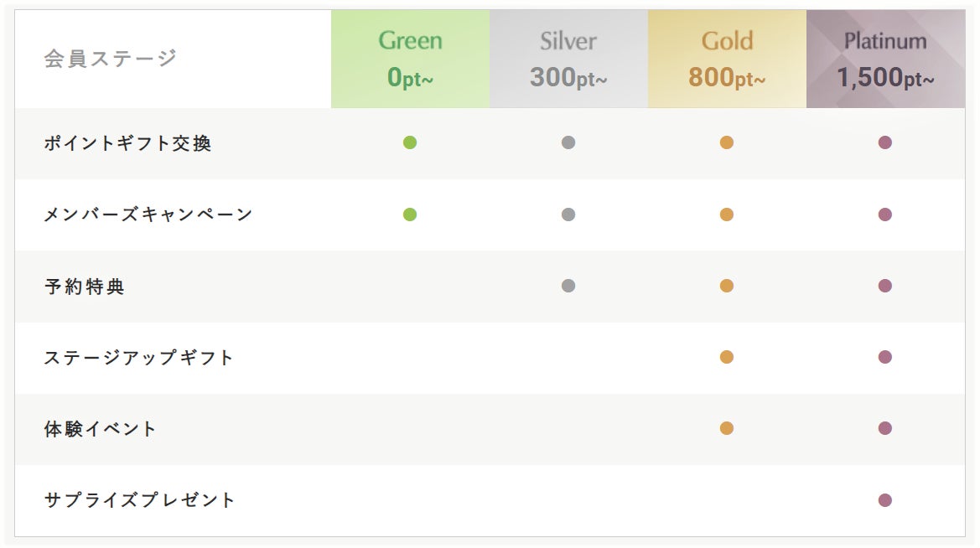Click the Silver dot for ポイントギフト交換
Screen dimensions: 980x548
(x=568, y=142)
